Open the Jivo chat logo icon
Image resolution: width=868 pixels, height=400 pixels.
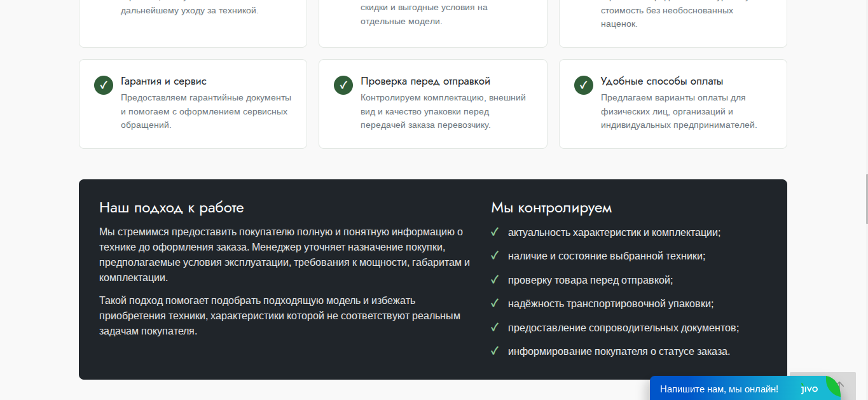click(x=809, y=389)
